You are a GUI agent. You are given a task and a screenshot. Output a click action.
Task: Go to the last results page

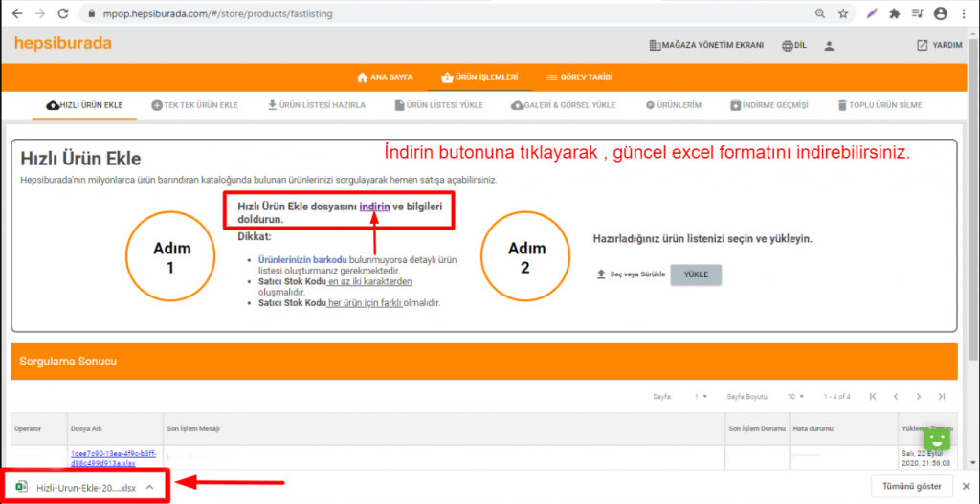tap(942, 396)
